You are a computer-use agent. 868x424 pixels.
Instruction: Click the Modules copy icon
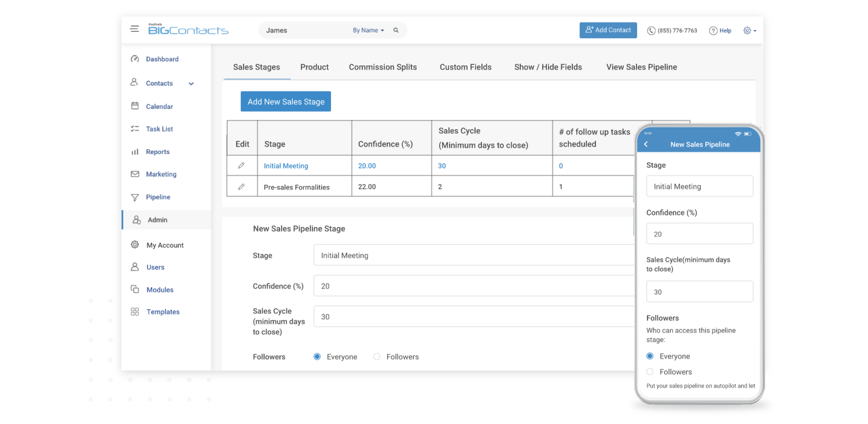[135, 289]
